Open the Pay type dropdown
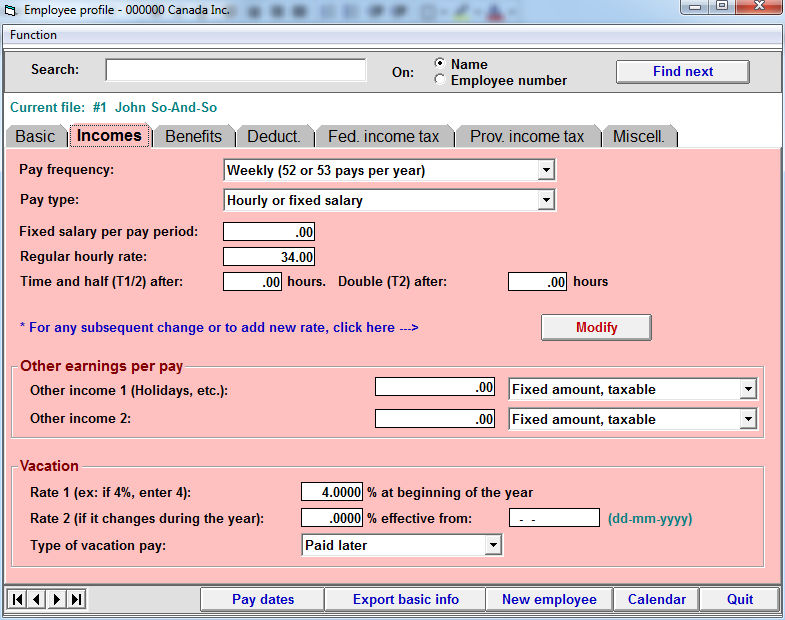The image size is (785, 620). point(545,201)
